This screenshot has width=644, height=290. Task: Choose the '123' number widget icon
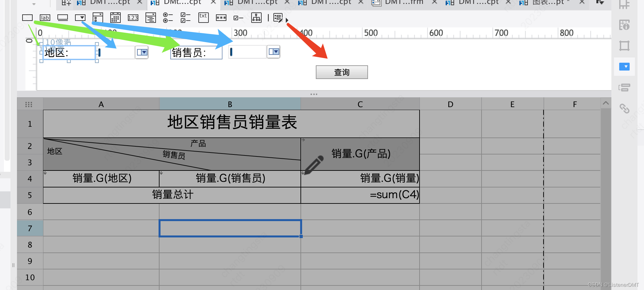(x=133, y=18)
